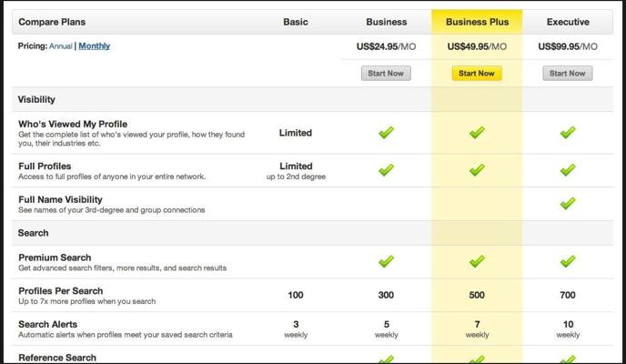Click the Search section header
The height and width of the screenshot is (364, 626).
click(x=33, y=233)
